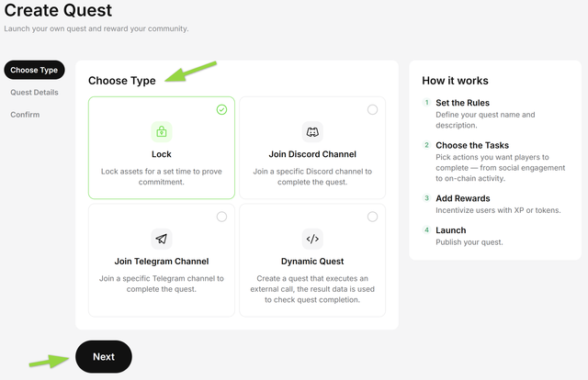Viewport: 588px width, 380px height.
Task: Click the Discord logo icon
Action: pyautogui.click(x=312, y=131)
